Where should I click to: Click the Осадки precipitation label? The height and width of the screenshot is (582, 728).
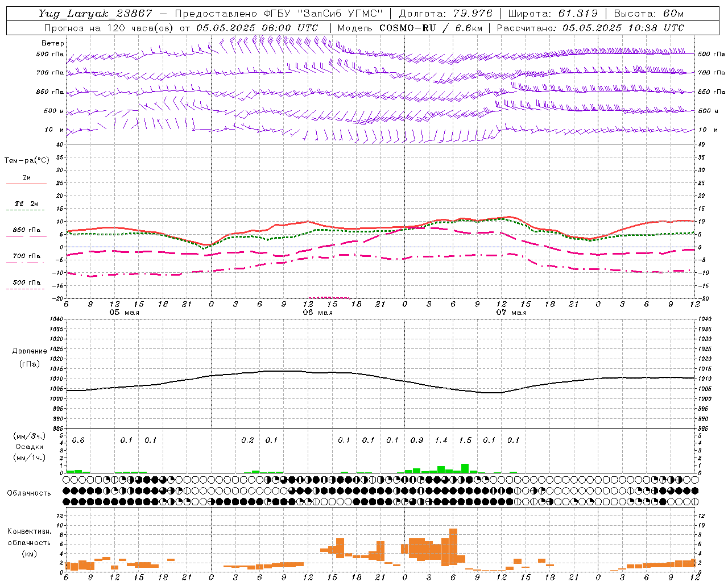pos(30,447)
